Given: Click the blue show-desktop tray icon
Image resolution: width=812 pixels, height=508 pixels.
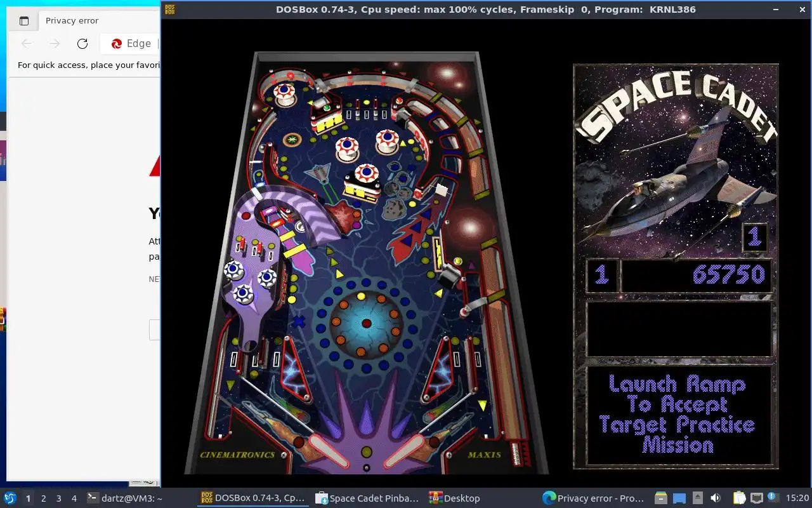Looking at the screenshot, I should [679, 498].
